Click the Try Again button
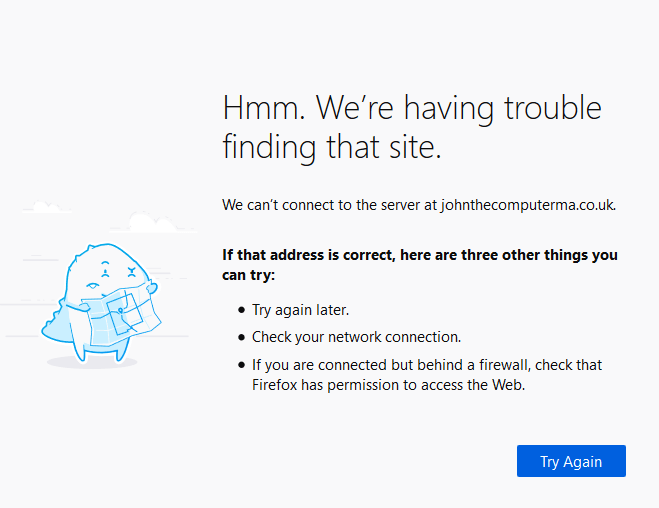 pos(571,461)
